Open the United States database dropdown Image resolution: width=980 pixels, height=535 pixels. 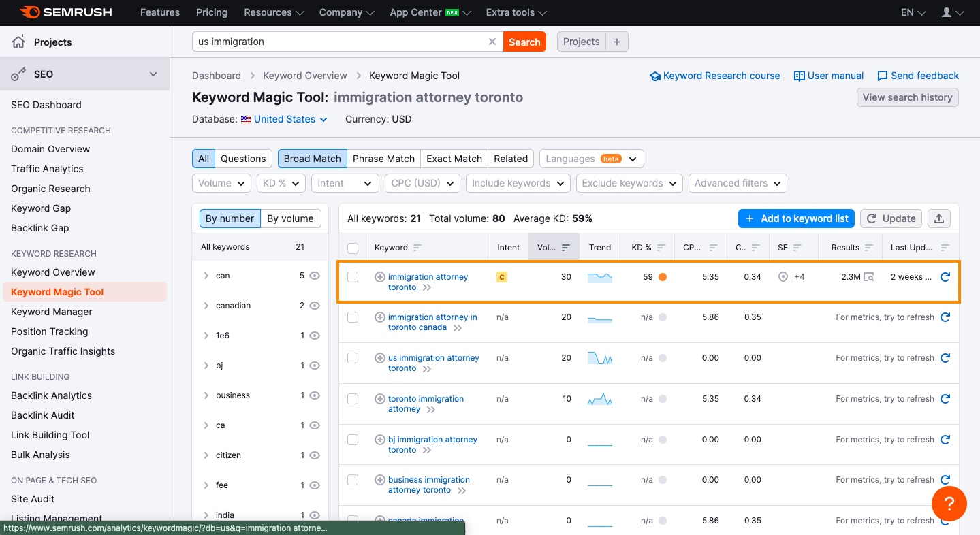coord(284,119)
